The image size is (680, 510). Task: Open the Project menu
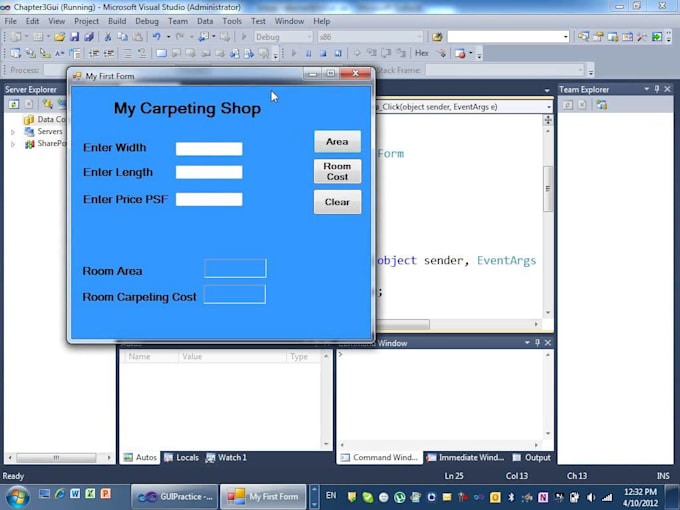click(86, 21)
